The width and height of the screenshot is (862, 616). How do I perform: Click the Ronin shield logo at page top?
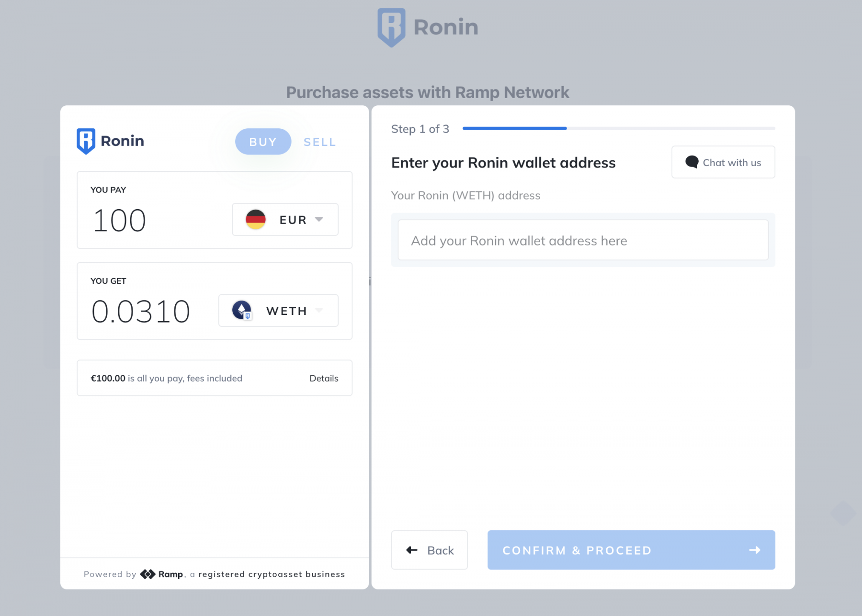[391, 27]
